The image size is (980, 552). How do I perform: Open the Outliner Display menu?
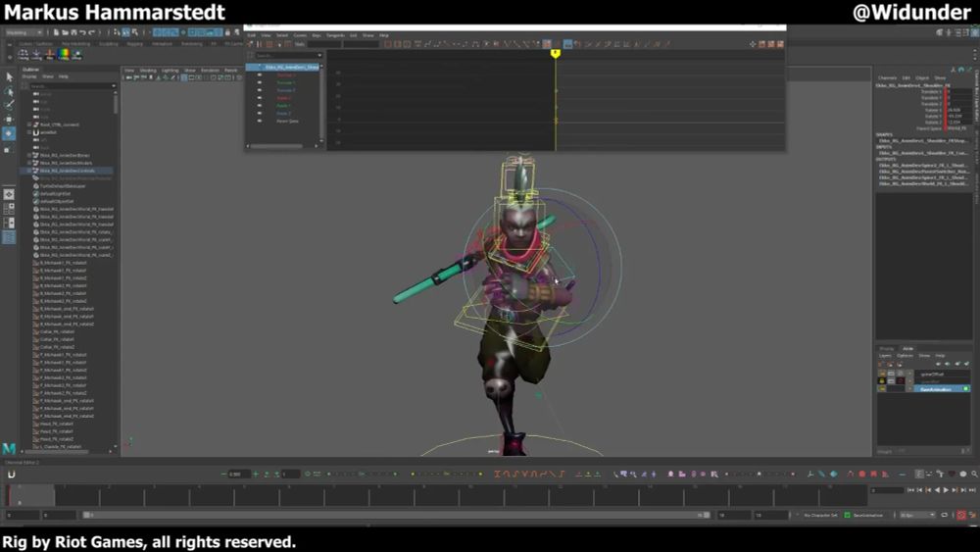29,76
